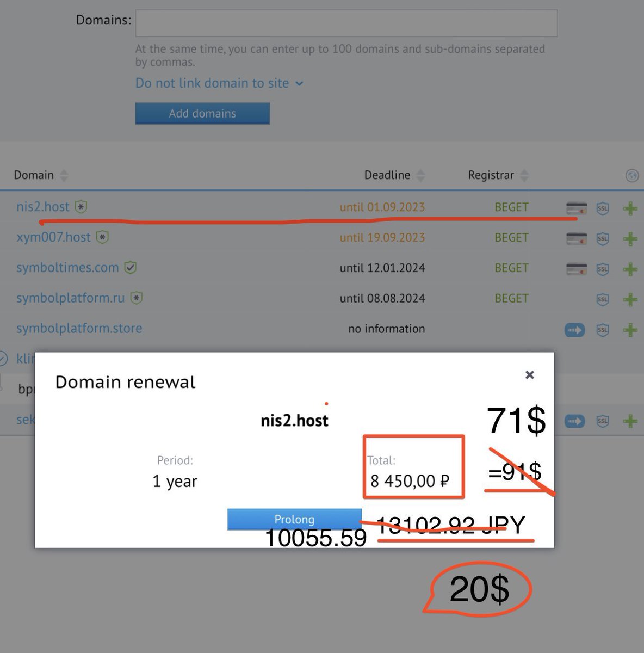Click blue transfer arrow for symbolplatform.store
Image resolution: width=644 pixels, height=653 pixels.
[575, 330]
